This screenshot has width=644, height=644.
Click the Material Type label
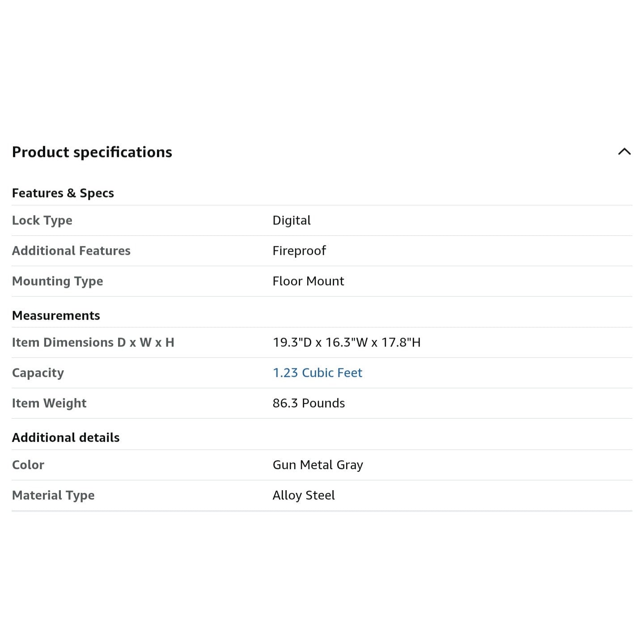53,496
